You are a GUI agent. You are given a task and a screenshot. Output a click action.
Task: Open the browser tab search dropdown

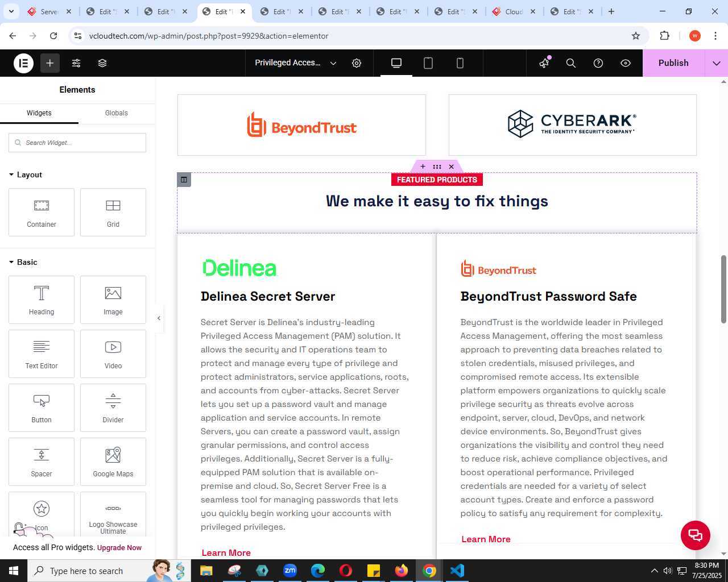point(11,11)
